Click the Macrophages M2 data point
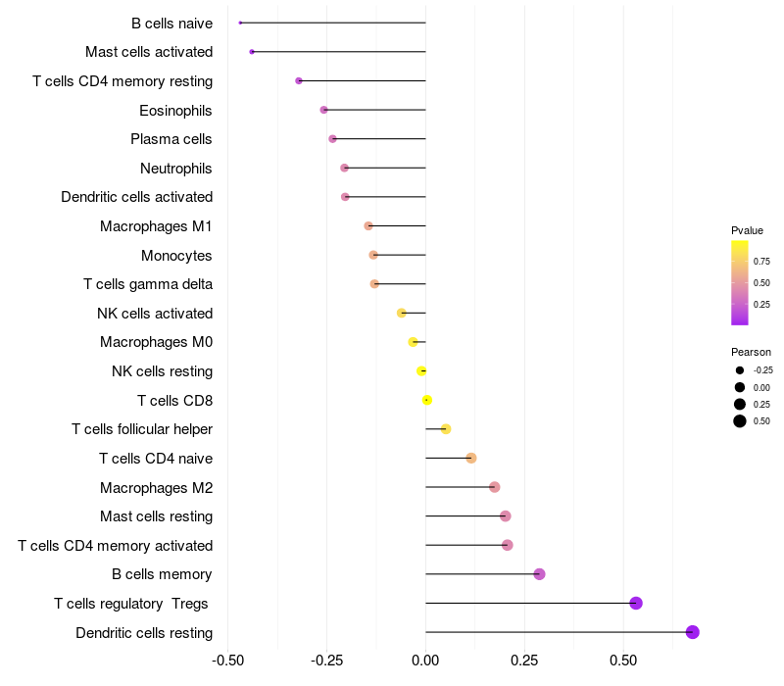This screenshot has width=784, height=686. [x=495, y=487]
